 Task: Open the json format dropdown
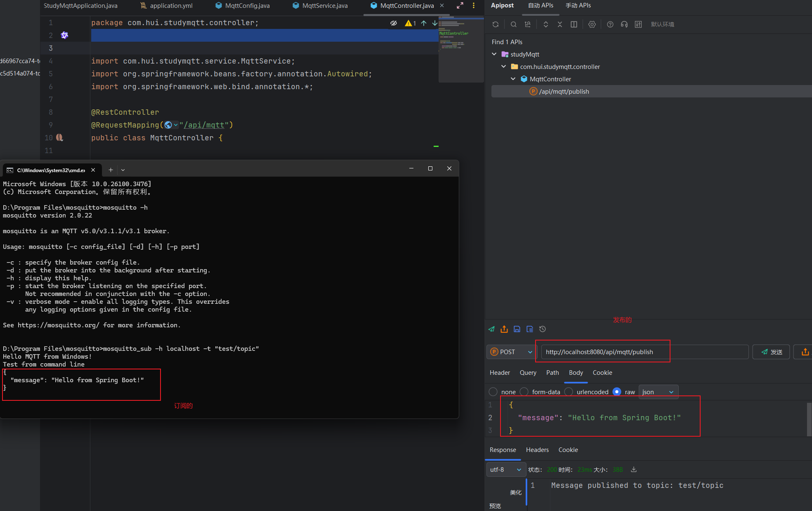click(658, 392)
